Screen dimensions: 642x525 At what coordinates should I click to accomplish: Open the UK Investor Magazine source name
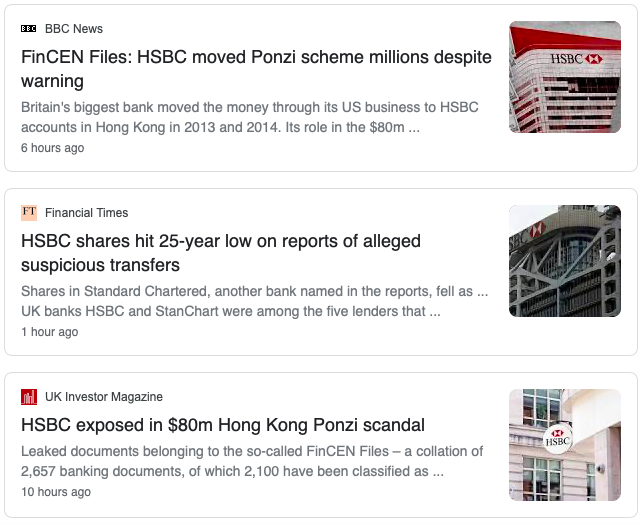[104, 397]
